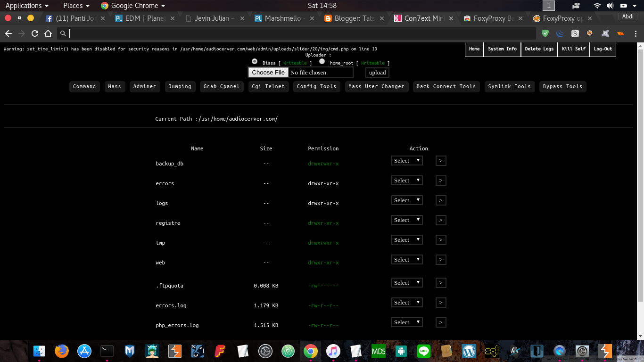Switch to the Blogger: Tats tab
The image size is (644, 362).
pos(353,18)
